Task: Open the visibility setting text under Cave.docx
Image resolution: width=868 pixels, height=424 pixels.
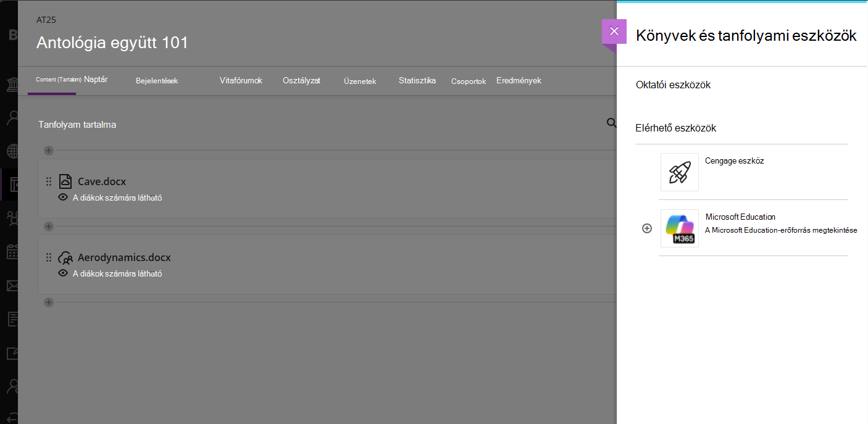Action: click(x=117, y=198)
